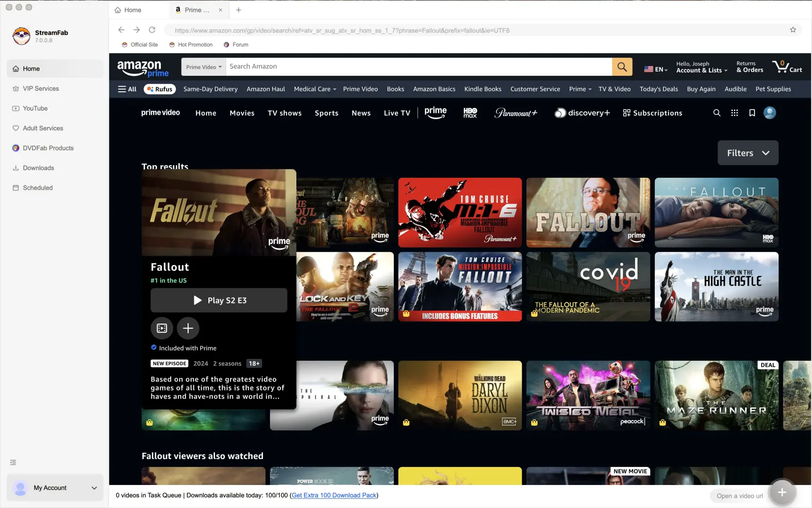Viewport: 812px width, 508px height.
Task: Open Downloads in sidebar
Action: coord(55,168)
